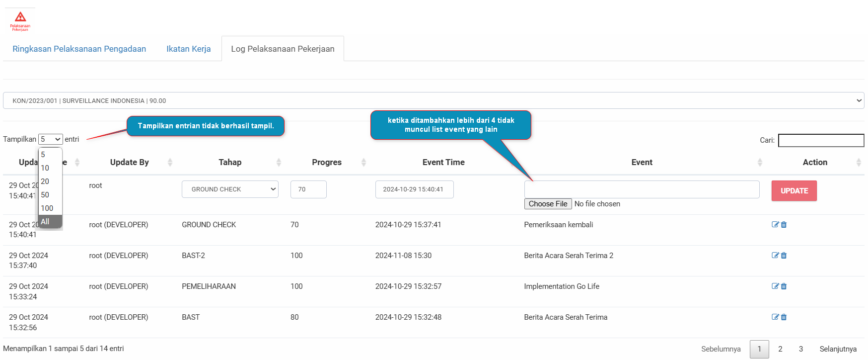Delete the BAST row with progress 80

click(x=784, y=317)
